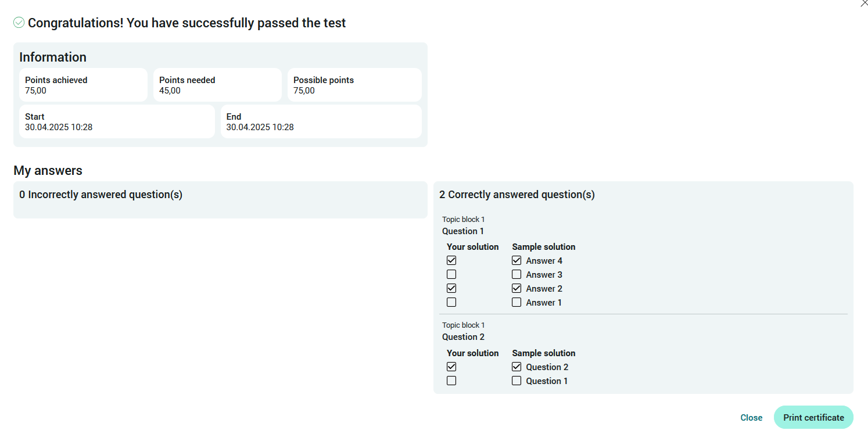Toggle Sample solution checkbox labeled Question 2
Viewport: 868px width, 441px height.
pos(517,367)
